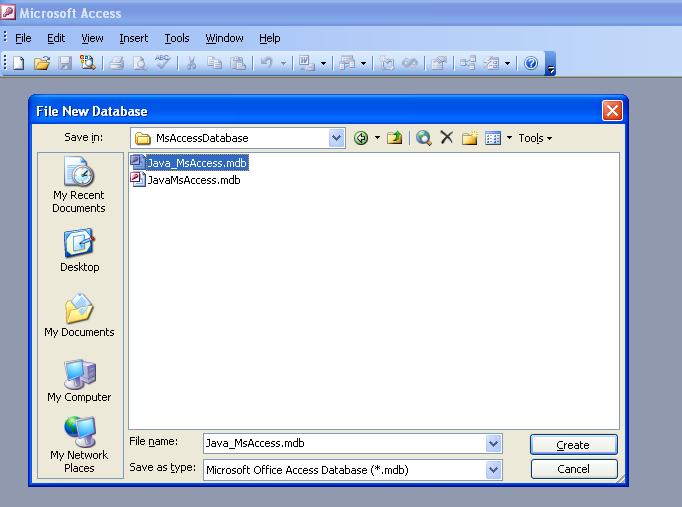Open My Computer in places bar
The image size is (682, 507).
click(x=79, y=381)
